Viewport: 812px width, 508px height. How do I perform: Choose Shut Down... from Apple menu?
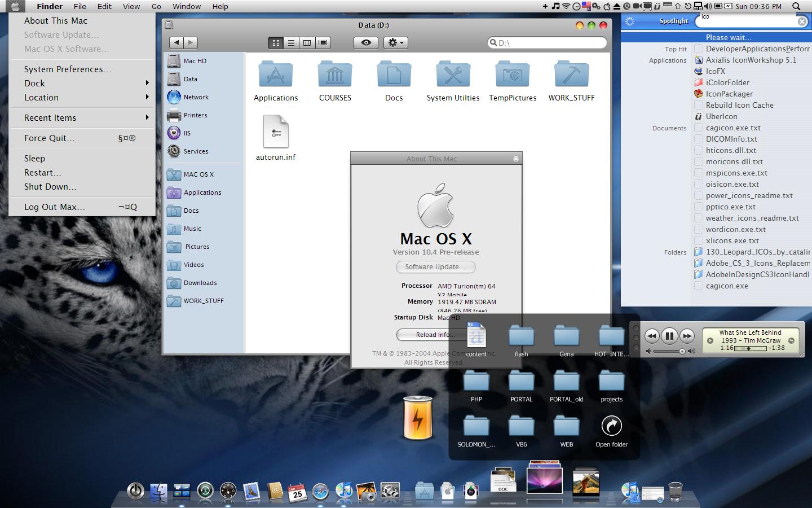(x=82, y=186)
